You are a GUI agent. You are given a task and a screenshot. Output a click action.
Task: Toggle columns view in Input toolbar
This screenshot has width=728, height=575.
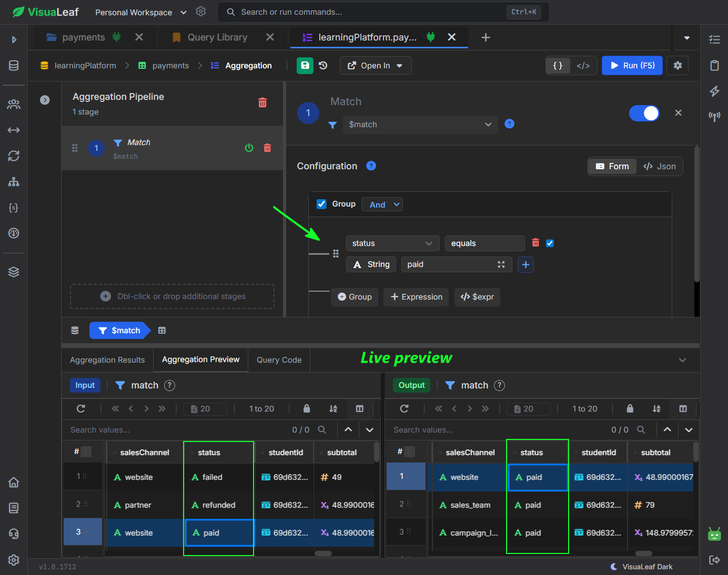coord(360,408)
